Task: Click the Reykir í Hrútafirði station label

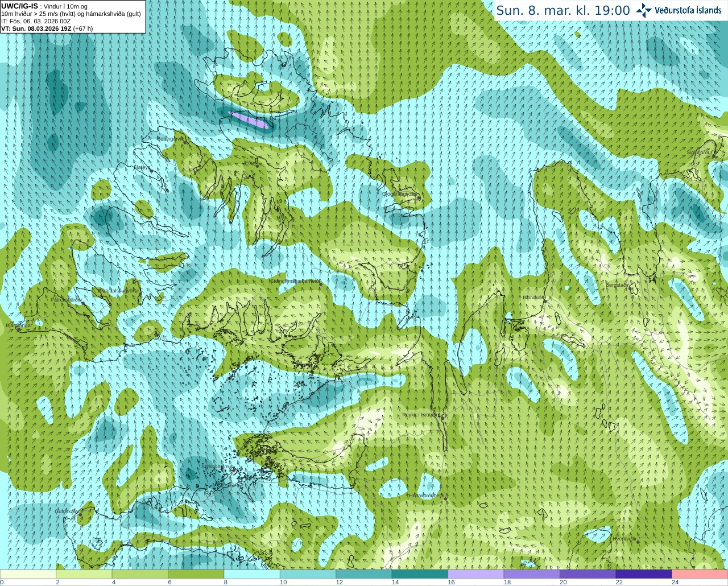Action: coord(421,415)
